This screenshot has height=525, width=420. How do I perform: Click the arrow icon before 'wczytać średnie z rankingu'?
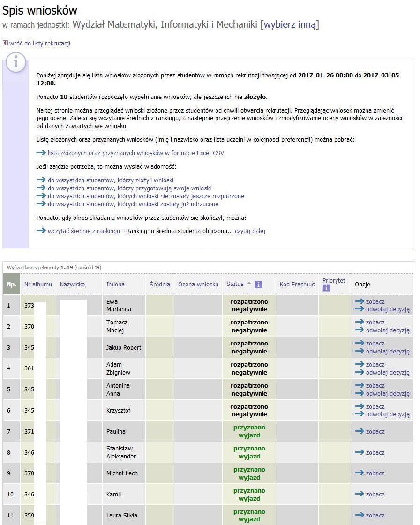[41, 230]
